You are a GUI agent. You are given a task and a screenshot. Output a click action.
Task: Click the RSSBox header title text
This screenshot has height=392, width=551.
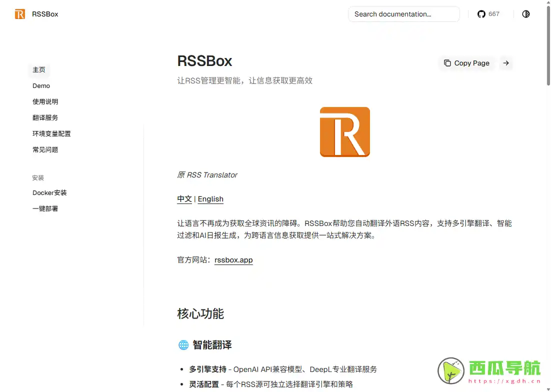click(45, 14)
